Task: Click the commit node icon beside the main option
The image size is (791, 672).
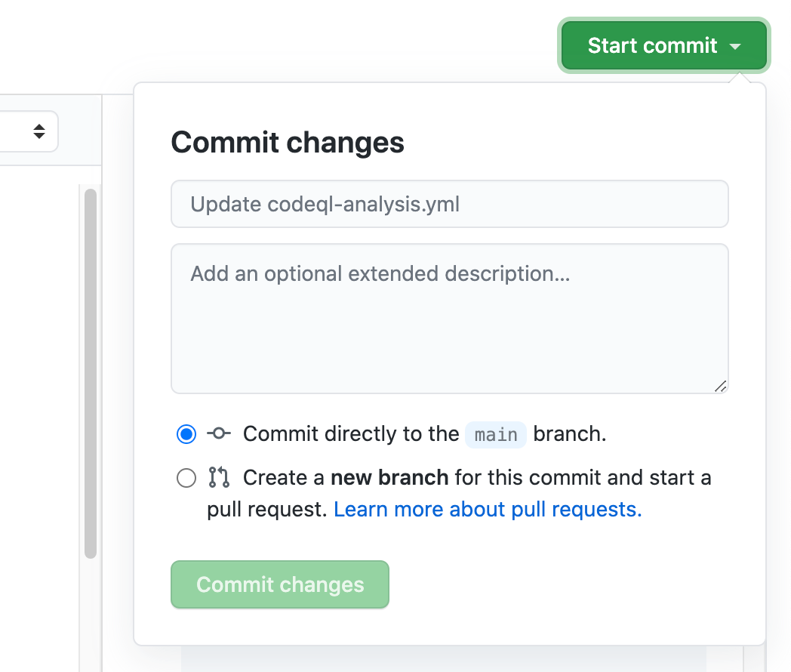Action: coord(218,433)
